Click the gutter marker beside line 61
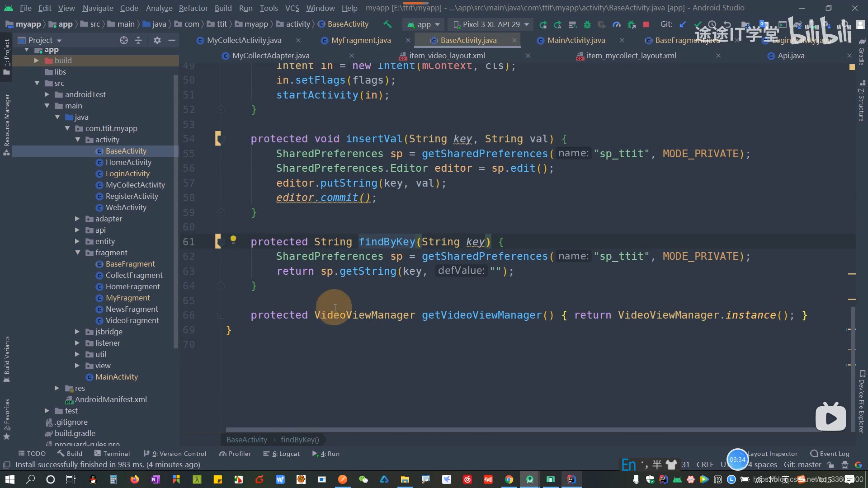868x488 pixels. 218,242
